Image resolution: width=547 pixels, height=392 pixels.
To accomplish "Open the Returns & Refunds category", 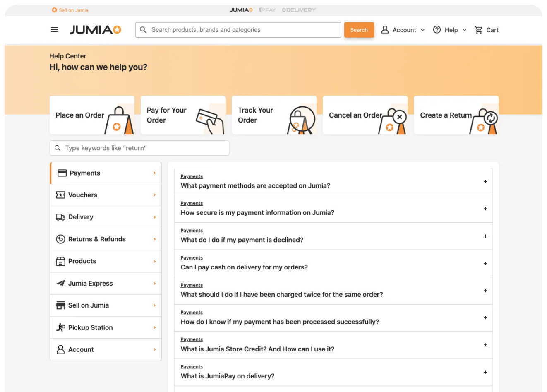I will click(106, 239).
